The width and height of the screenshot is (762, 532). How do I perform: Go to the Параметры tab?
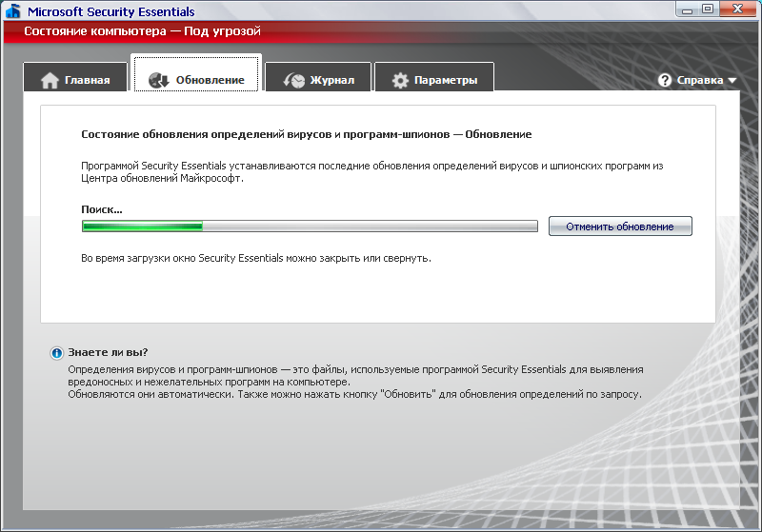[446, 80]
